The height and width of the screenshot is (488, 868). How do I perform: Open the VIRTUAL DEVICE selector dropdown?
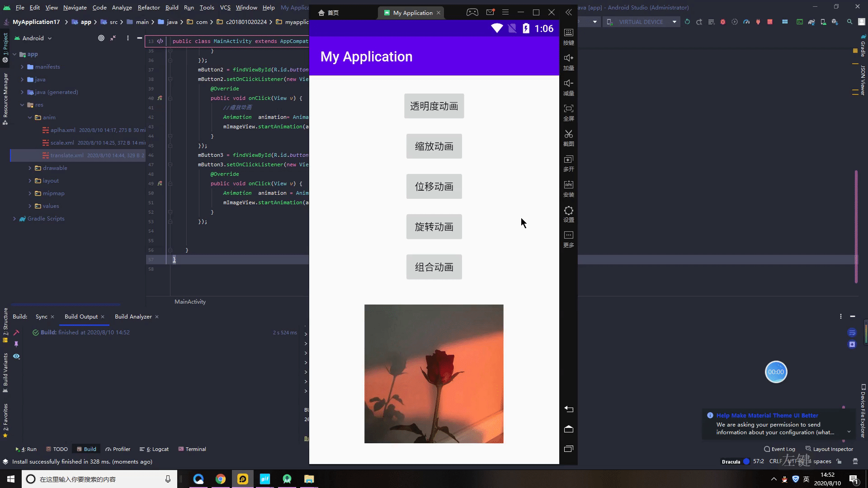(x=642, y=22)
